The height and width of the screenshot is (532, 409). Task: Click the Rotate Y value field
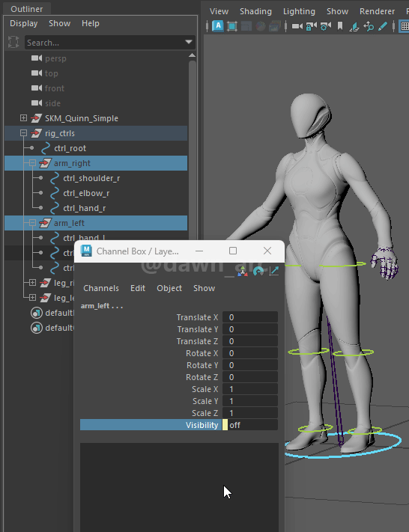(250, 365)
